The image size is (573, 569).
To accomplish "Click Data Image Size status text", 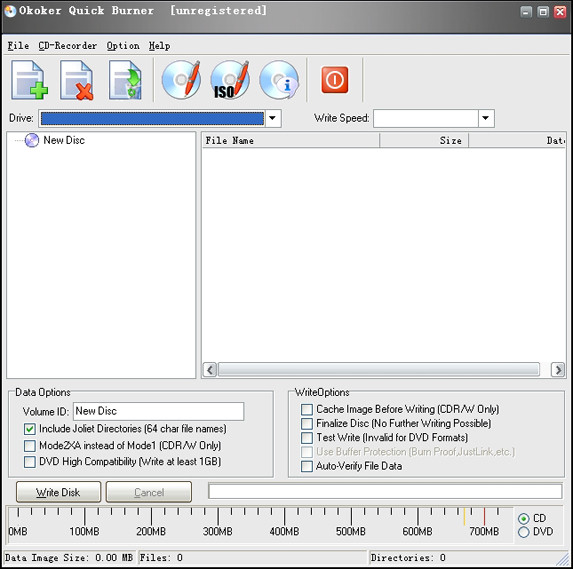I will coord(69,558).
